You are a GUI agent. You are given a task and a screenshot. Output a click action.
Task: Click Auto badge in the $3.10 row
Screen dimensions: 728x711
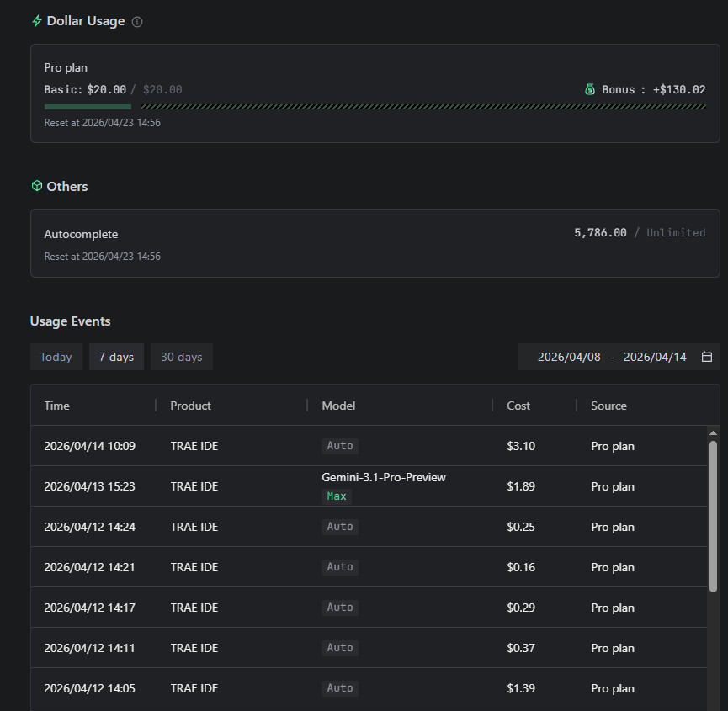click(340, 446)
